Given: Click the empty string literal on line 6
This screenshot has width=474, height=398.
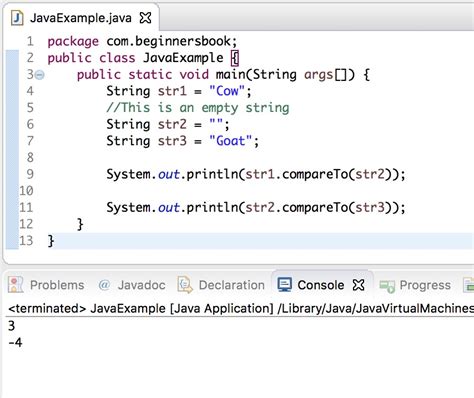Looking at the screenshot, I should point(216,123).
